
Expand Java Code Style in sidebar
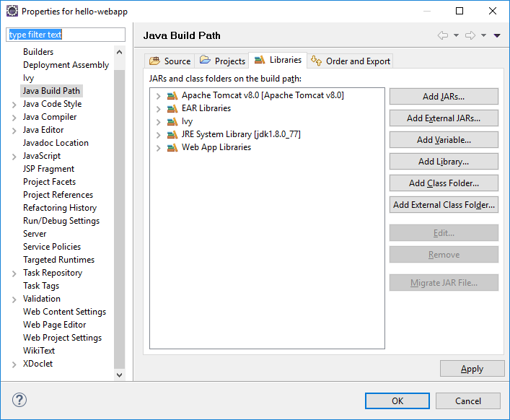14,104
